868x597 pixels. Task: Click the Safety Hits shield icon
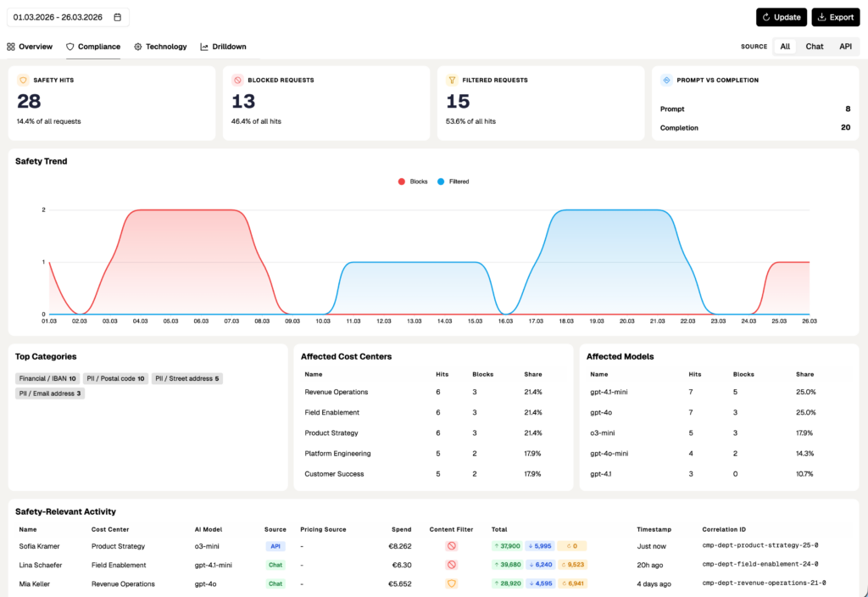point(24,80)
